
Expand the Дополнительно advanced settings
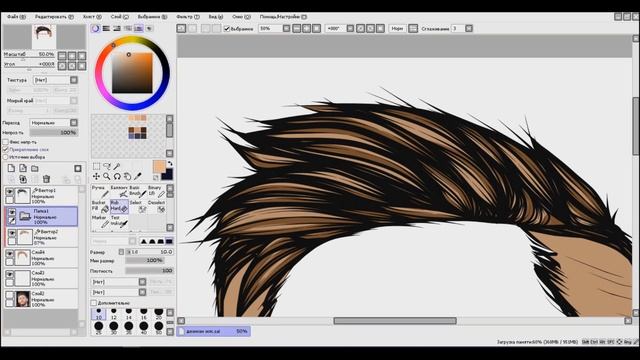click(93, 303)
